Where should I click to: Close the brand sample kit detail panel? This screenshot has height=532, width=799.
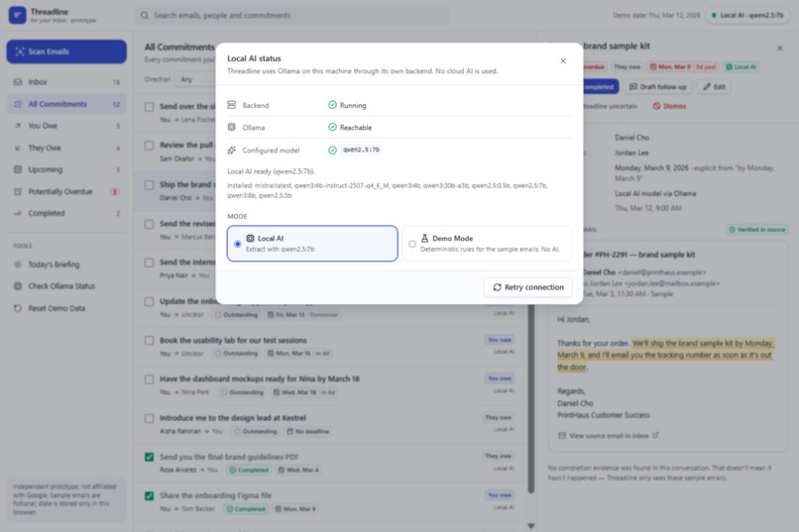779,49
